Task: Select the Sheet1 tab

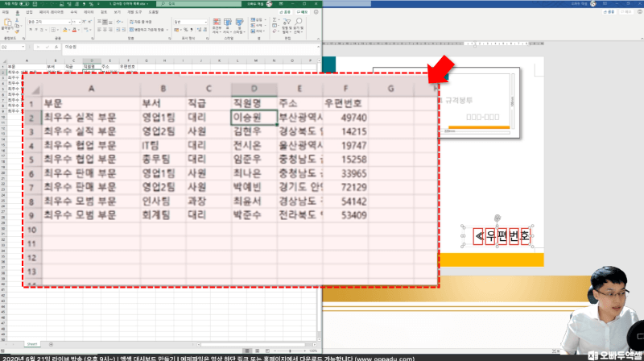Action: [x=32, y=344]
